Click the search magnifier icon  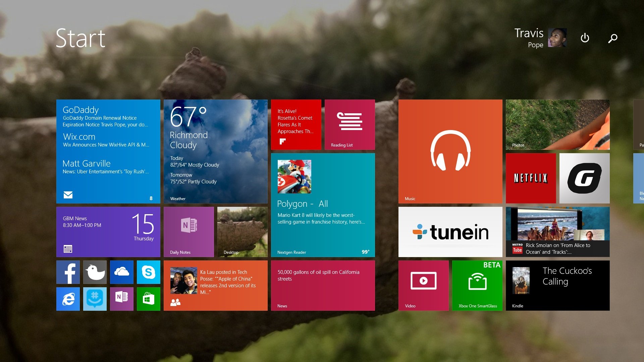point(612,38)
